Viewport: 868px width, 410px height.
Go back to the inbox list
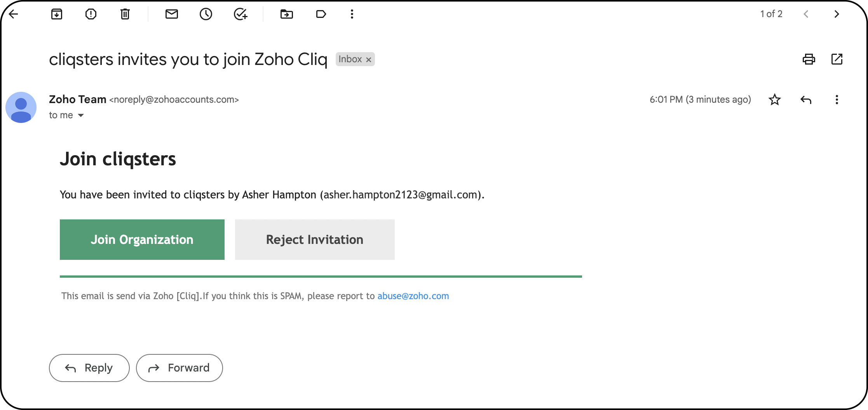14,14
